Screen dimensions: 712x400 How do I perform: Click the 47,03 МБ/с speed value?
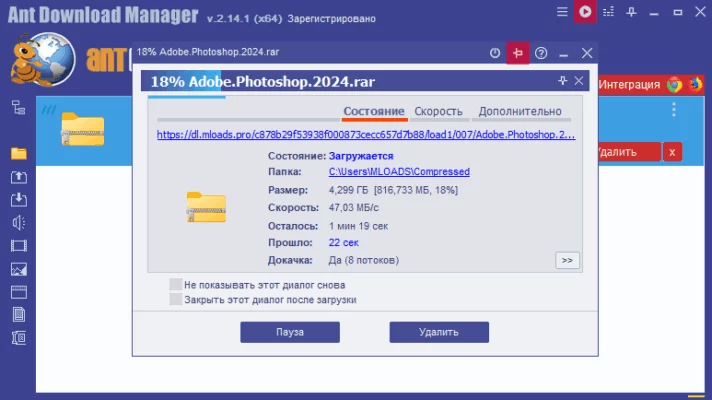[354, 207]
